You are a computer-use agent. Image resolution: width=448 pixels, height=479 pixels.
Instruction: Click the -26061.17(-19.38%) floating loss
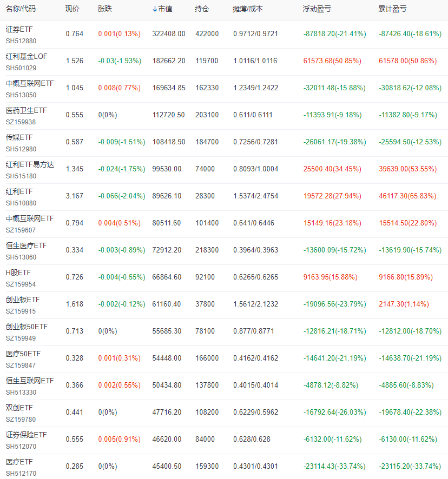point(334,142)
